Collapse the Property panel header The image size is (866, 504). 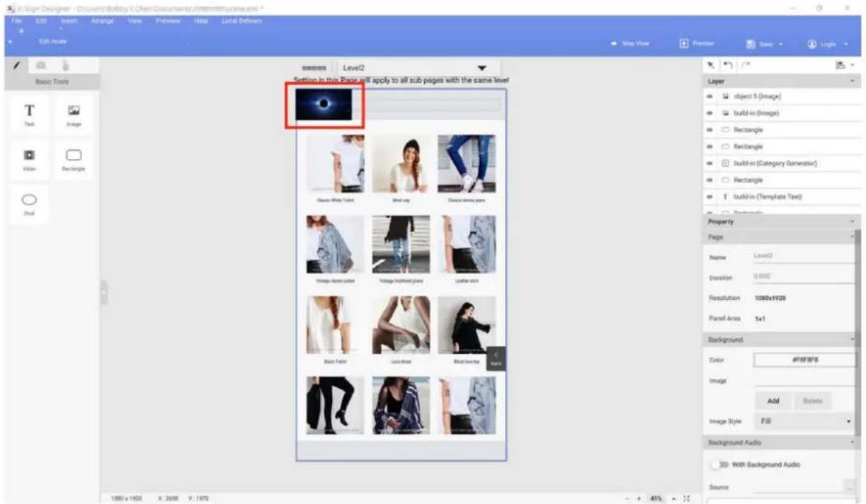click(x=853, y=222)
